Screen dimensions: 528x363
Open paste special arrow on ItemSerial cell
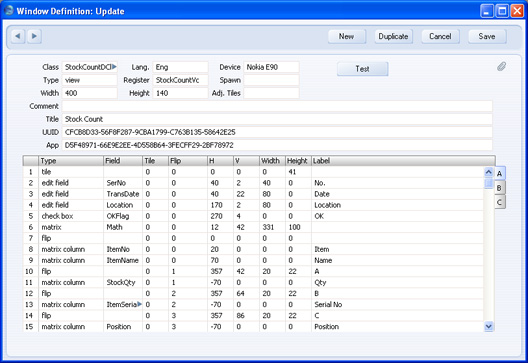[140, 304]
